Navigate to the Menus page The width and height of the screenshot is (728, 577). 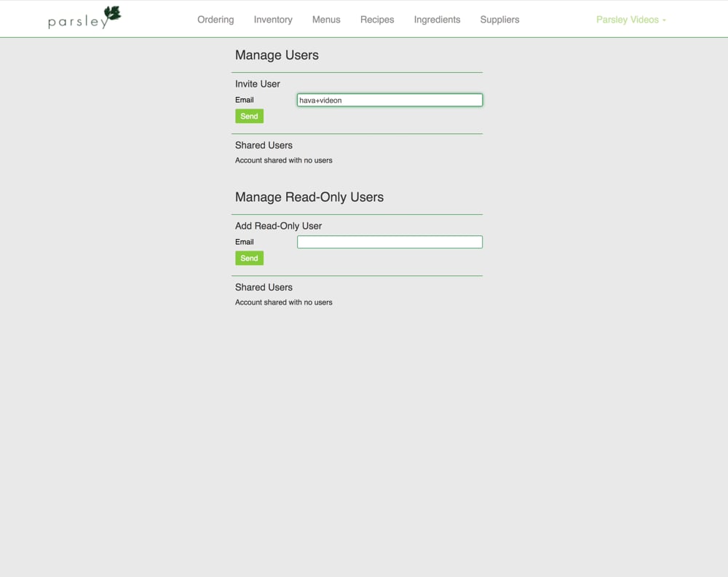pos(325,20)
